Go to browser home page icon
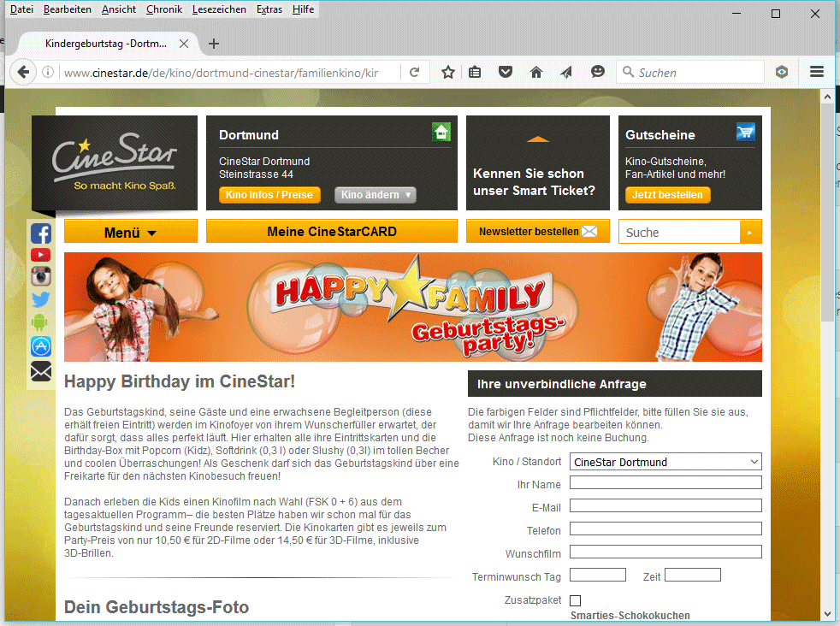The height and width of the screenshot is (626, 840). point(536,72)
